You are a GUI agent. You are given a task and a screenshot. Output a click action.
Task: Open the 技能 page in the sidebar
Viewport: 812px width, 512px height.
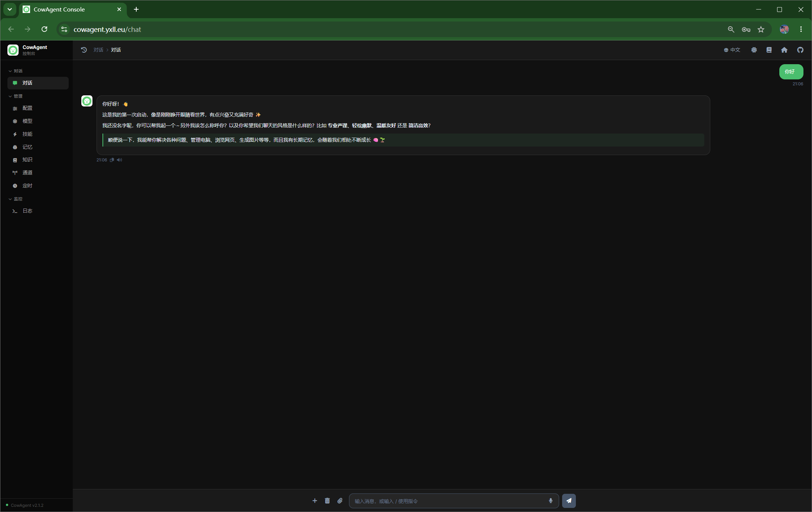pyautogui.click(x=38, y=134)
